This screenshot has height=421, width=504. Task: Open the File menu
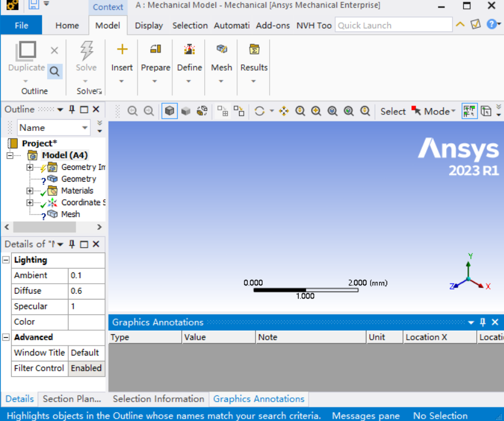pyautogui.click(x=21, y=25)
